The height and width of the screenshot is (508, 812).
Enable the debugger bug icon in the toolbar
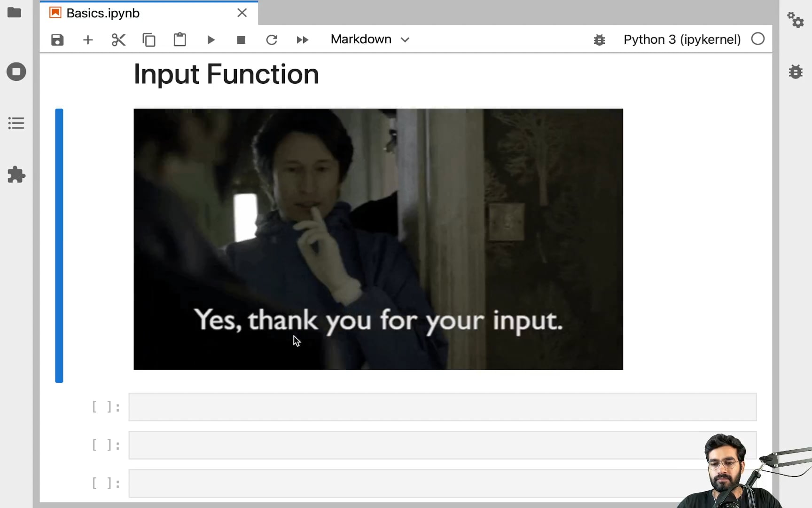(599, 40)
